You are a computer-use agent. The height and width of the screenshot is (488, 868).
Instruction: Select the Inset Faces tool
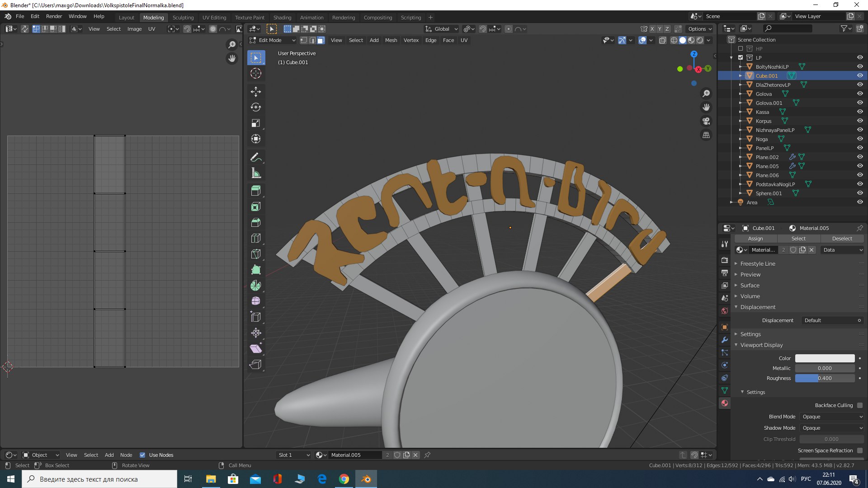256,207
